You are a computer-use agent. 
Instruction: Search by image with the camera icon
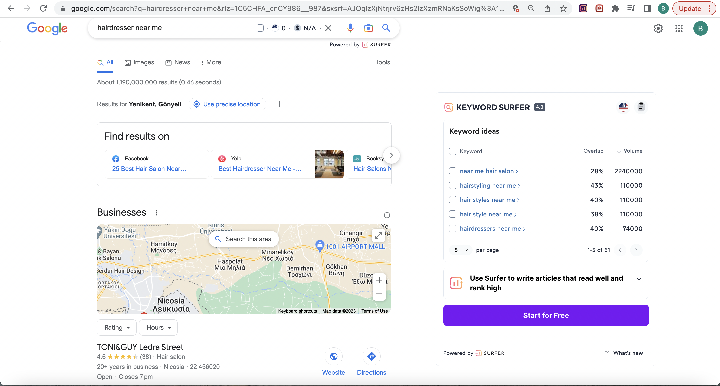pyautogui.click(x=368, y=28)
